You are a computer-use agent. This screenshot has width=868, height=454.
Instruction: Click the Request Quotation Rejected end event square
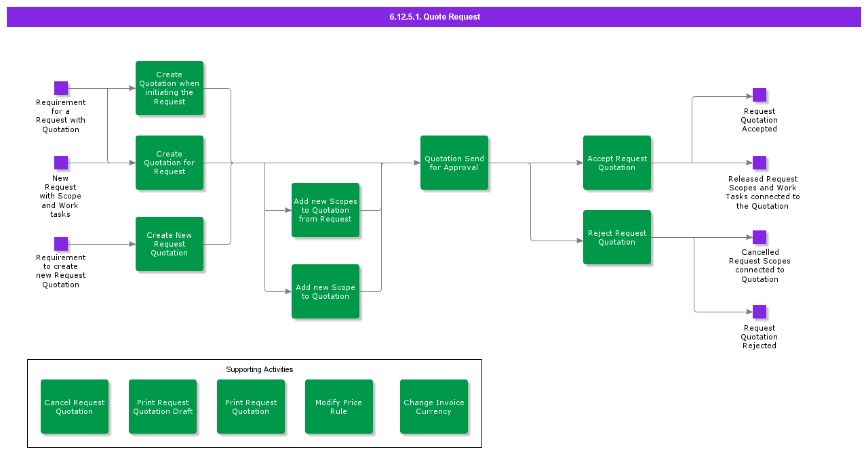tap(759, 312)
